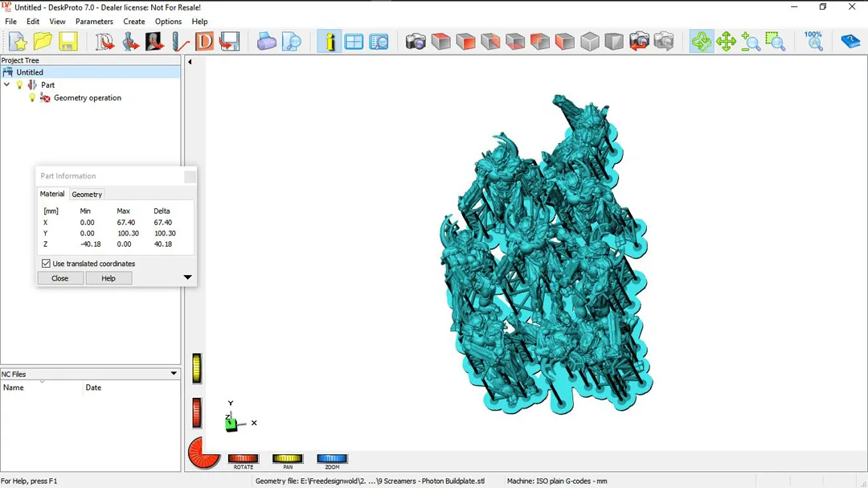The width and height of the screenshot is (868, 488).
Task: Click the yellow PAN thumbwheel at bottom
Action: click(x=287, y=458)
